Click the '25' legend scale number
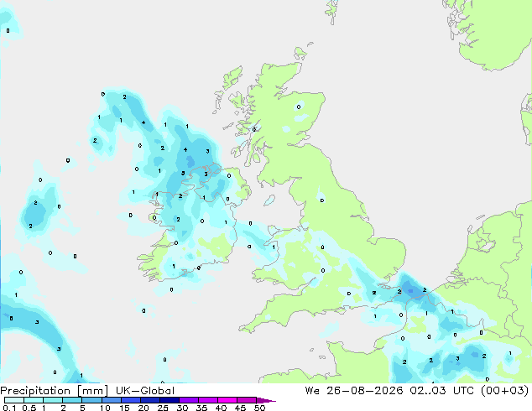This screenshot has height=411, width=532. click(163, 408)
